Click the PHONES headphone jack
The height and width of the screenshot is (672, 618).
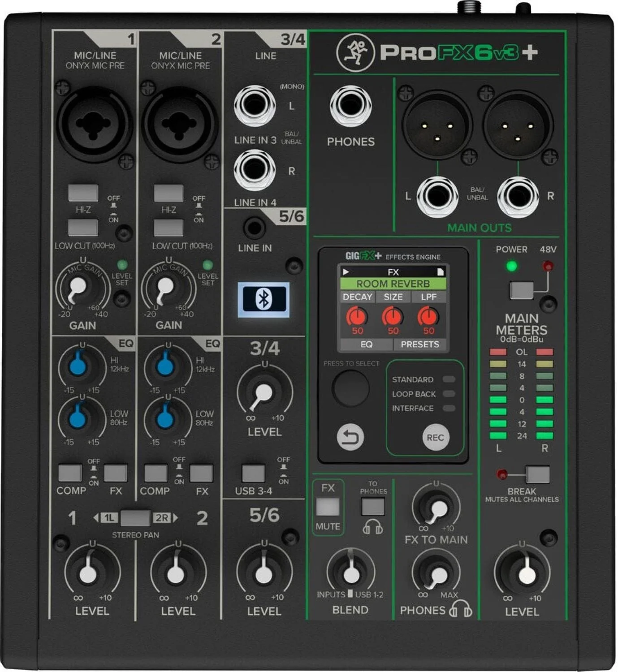[x=350, y=106]
